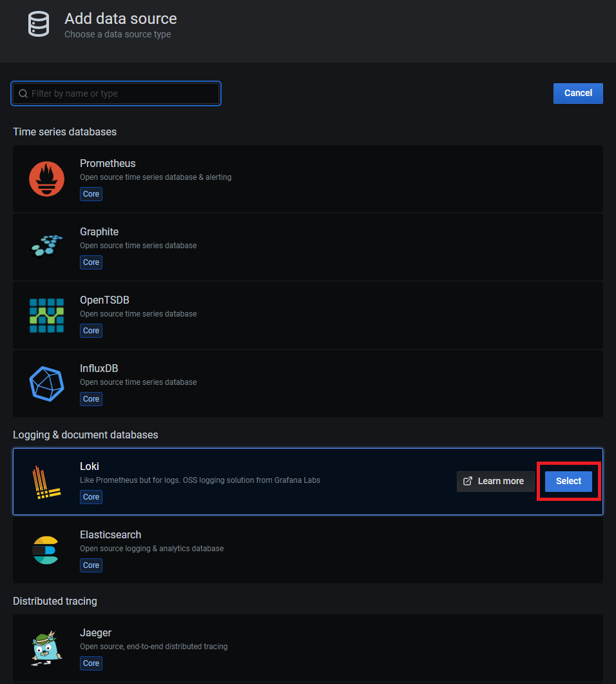Cancel adding a data source
616x684 pixels.
[577, 93]
